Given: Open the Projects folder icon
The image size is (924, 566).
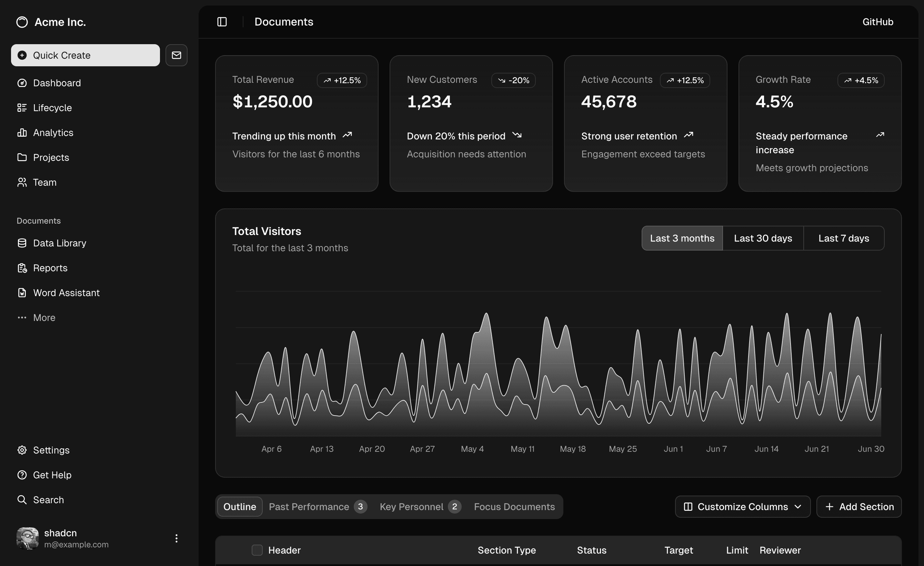Looking at the screenshot, I should click(22, 157).
